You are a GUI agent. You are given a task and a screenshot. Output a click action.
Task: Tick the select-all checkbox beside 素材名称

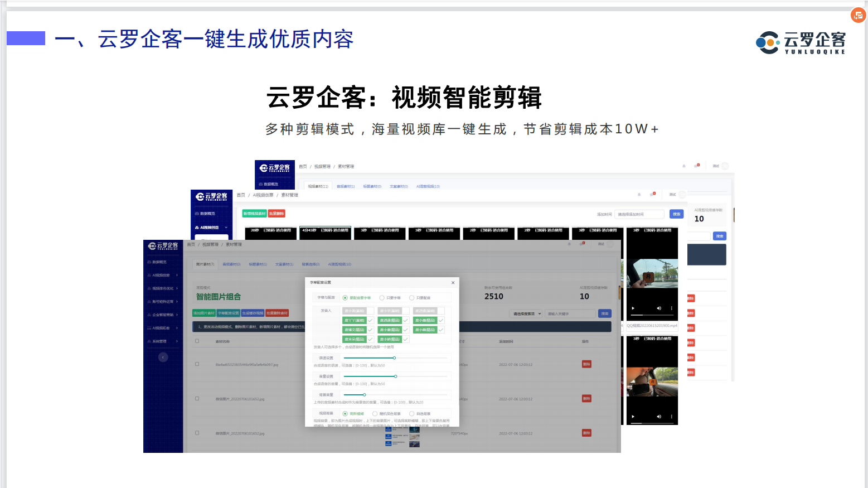[x=197, y=341]
